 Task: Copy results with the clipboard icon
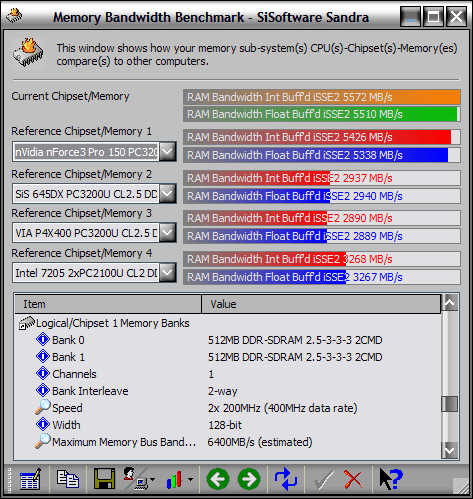click(x=68, y=479)
